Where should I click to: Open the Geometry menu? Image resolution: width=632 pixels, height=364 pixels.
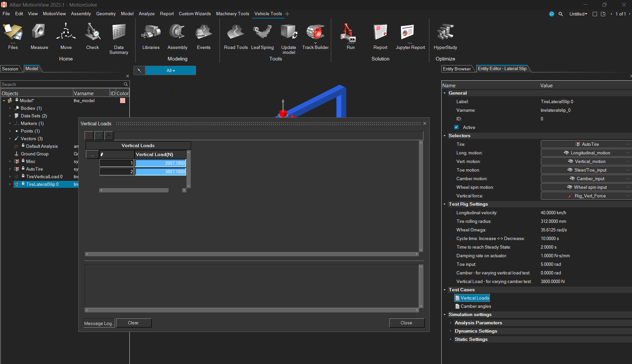tap(106, 14)
